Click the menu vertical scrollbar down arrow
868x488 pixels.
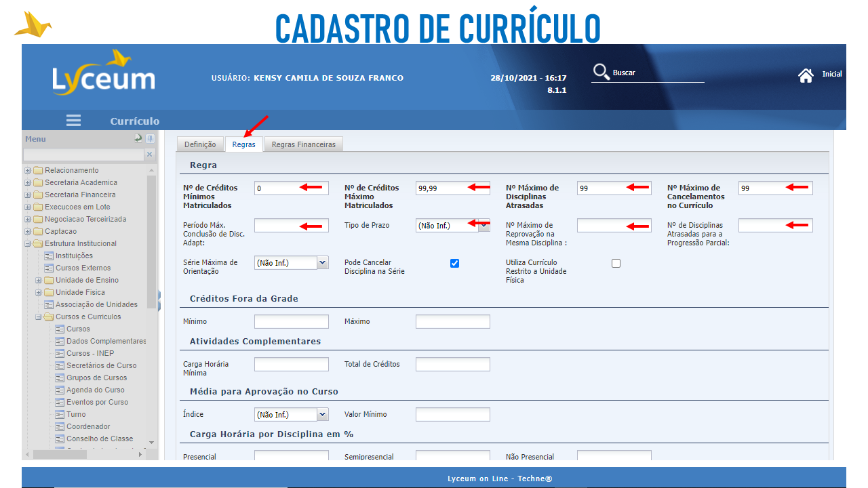click(x=152, y=443)
